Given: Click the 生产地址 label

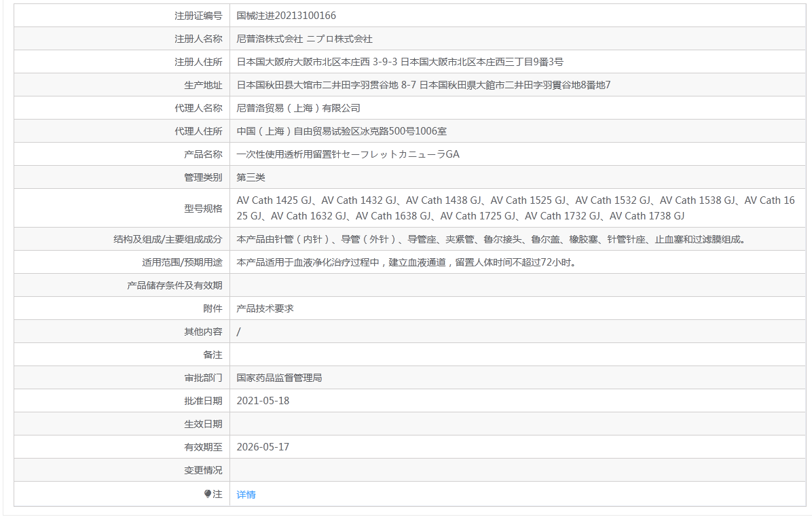Looking at the screenshot, I should coord(203,86).
